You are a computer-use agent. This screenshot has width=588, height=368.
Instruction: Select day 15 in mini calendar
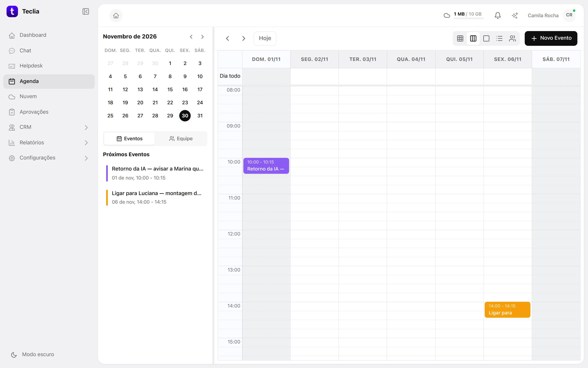coord(170,90)
